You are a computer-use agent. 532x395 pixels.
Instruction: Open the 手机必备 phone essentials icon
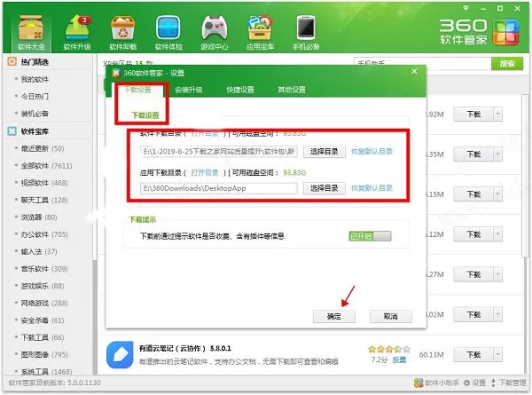tap(306, 33)
